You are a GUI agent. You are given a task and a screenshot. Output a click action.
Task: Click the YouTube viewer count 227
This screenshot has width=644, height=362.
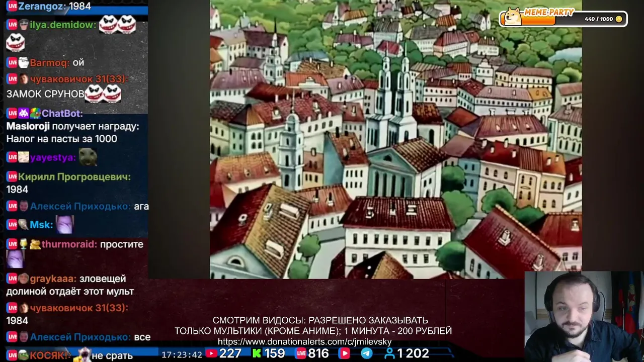[x=230, y=354]
